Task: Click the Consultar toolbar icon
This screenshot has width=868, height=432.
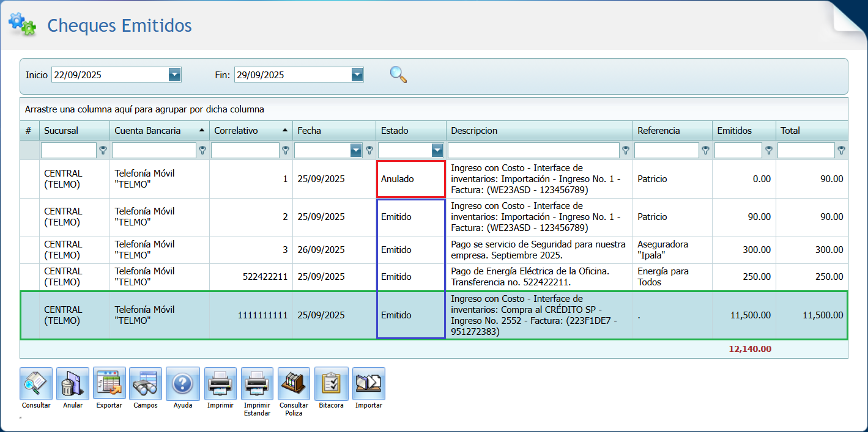Action: coord(36,383)
